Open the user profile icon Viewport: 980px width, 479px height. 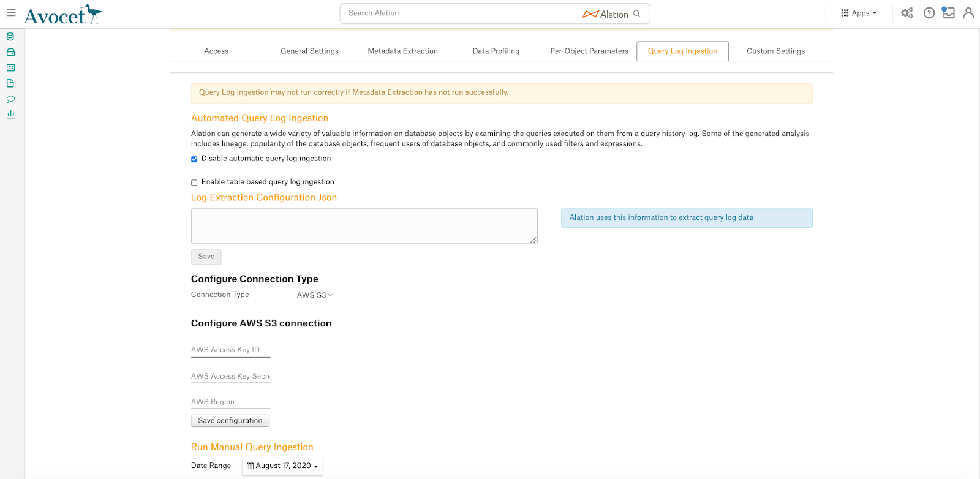(968, 12)
